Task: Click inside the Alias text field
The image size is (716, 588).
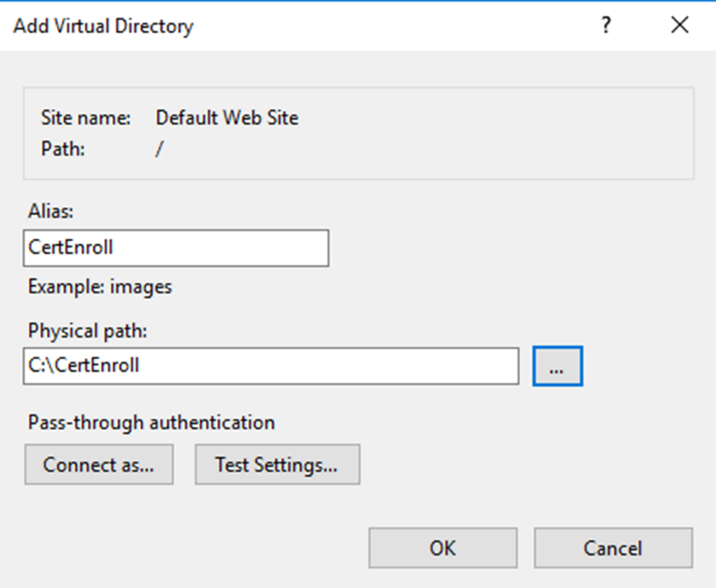Action: (x=176, y=249)
